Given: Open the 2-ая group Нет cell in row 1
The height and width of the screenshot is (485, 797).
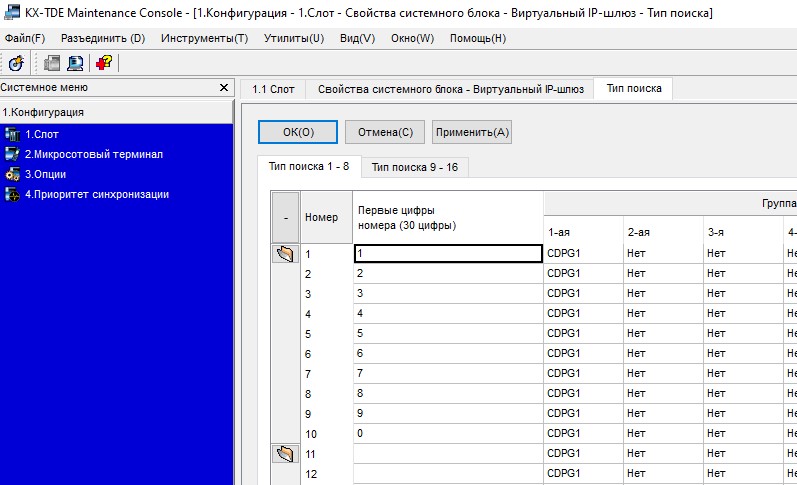Looking at the screenshot, I should tap(663, 254).
